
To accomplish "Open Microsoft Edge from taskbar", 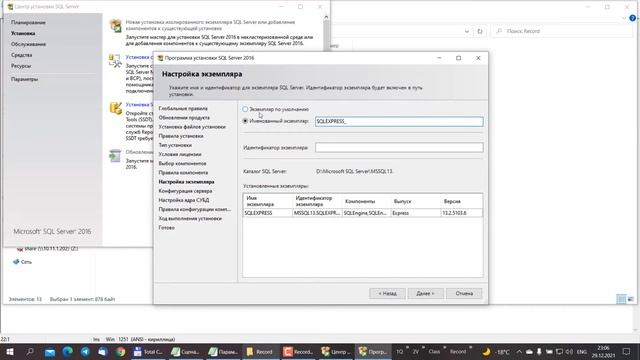I will (x=67, y=351).
